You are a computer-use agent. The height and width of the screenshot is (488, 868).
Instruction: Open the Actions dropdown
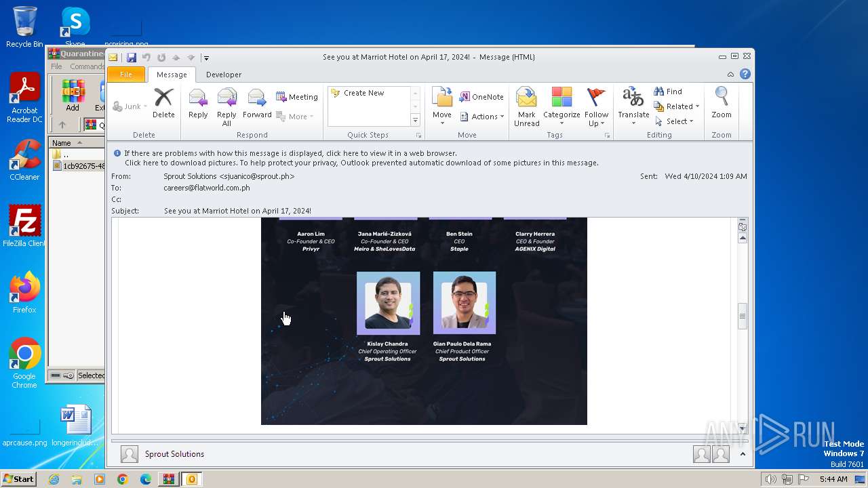[482, 117]
